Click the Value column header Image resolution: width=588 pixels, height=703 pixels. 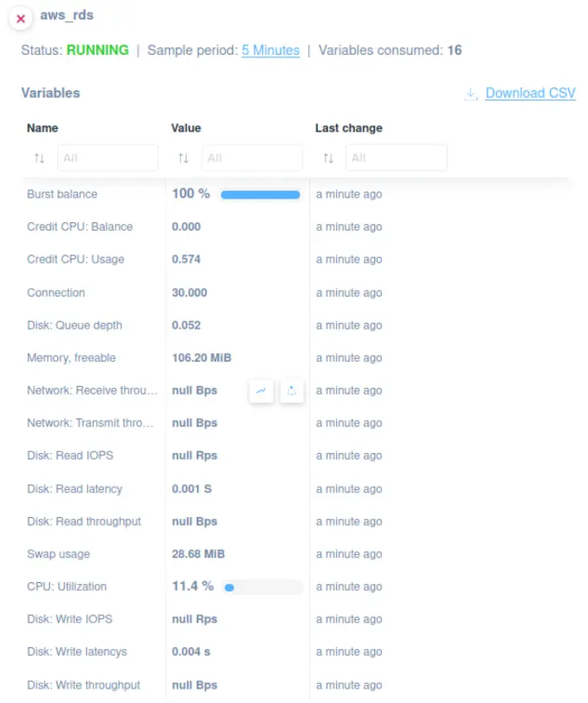186,128
